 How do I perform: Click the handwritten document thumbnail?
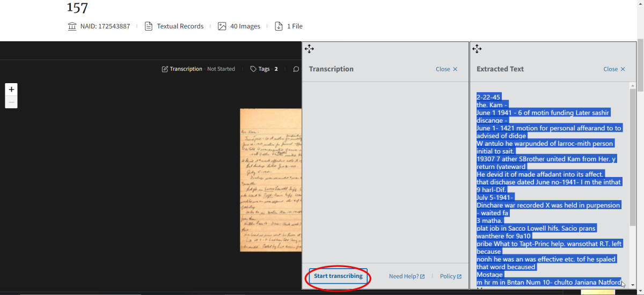click(x=270, y=180)
